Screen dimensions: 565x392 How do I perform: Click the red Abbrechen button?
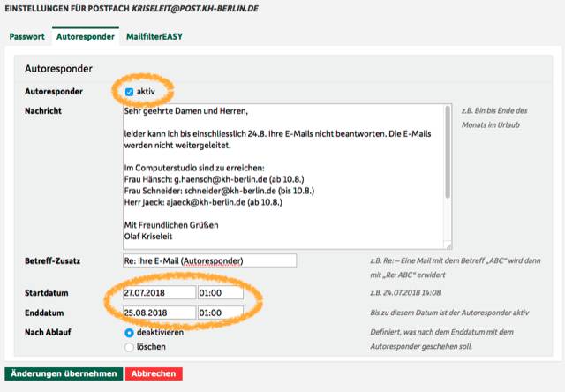[x=154, y=374]
